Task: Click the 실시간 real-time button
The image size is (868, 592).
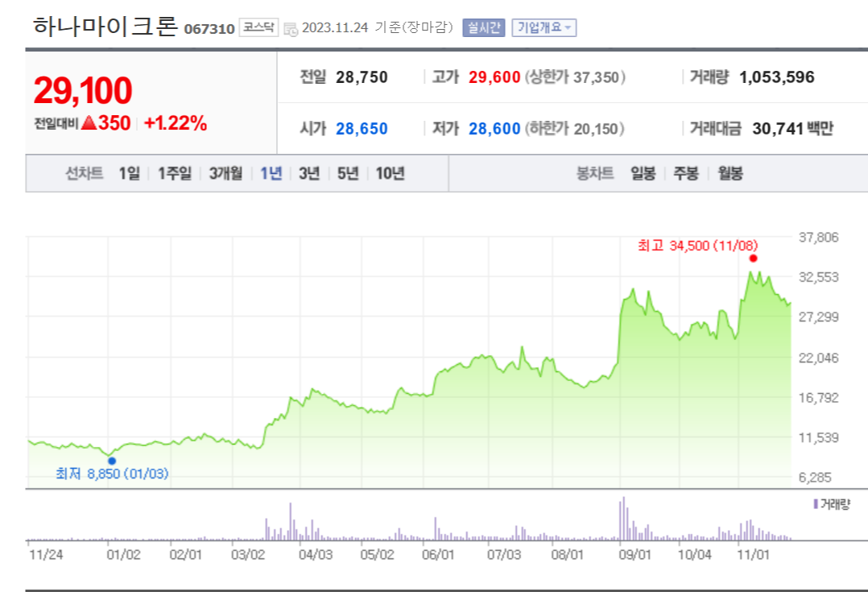Action: coord(484,27)
